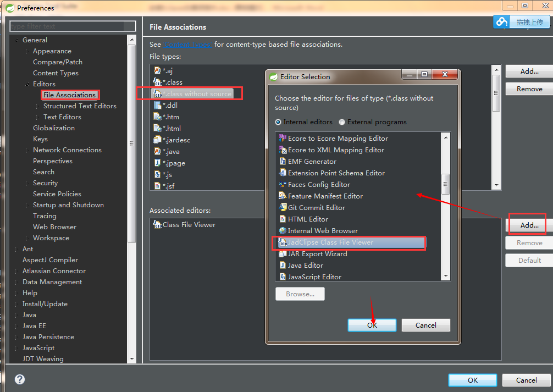Click the preferences tree scrollbar thumb
Viewport: 553px width, 392px height.
(131, 143)
